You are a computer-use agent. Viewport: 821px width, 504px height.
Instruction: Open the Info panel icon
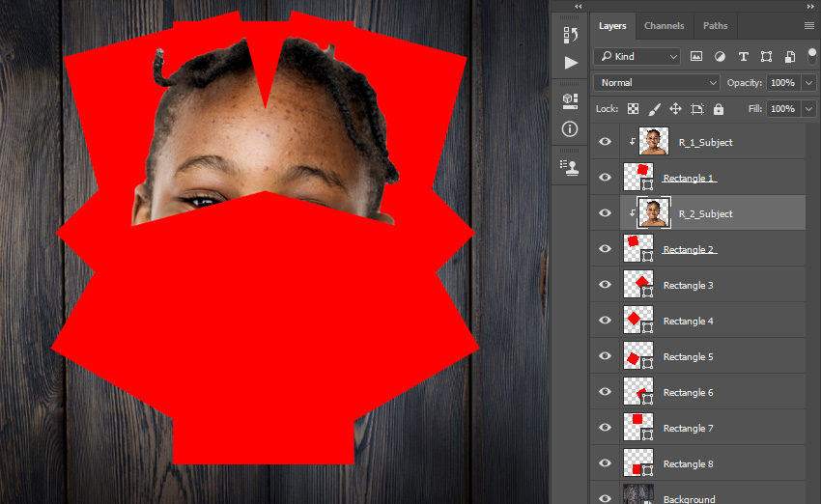(x=570, y=128)
